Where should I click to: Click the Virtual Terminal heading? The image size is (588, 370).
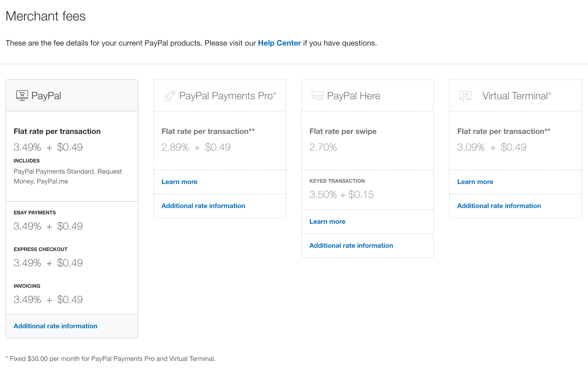[x=516, y=96]
